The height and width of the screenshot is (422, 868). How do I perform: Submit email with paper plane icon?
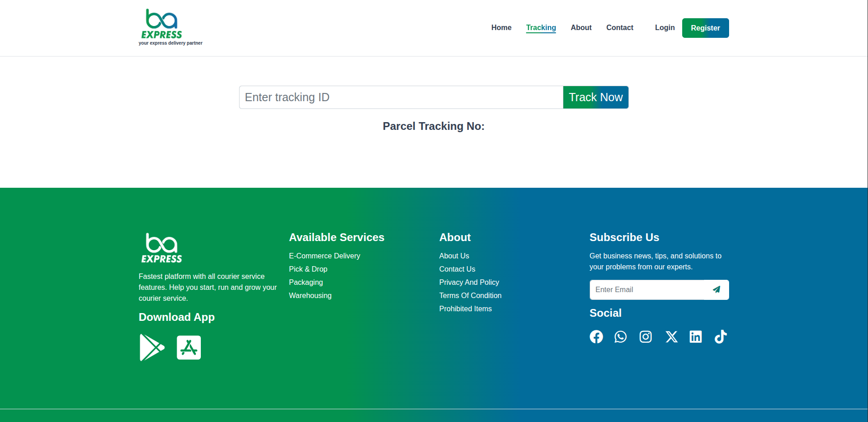pos(716,289)
